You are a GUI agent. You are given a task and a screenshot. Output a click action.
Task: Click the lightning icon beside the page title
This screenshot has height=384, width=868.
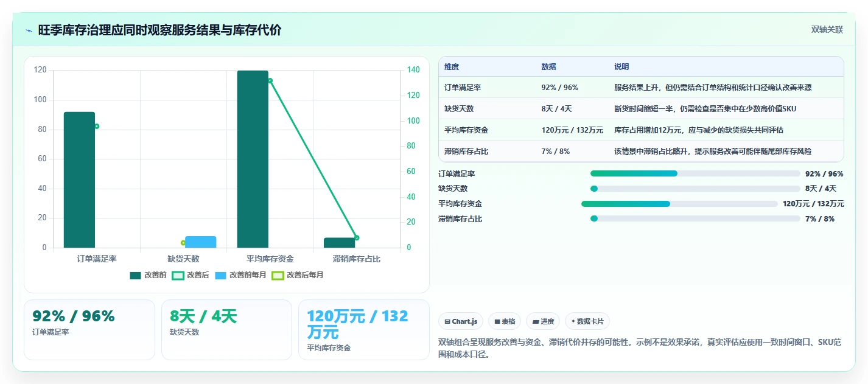pos(29,30)
